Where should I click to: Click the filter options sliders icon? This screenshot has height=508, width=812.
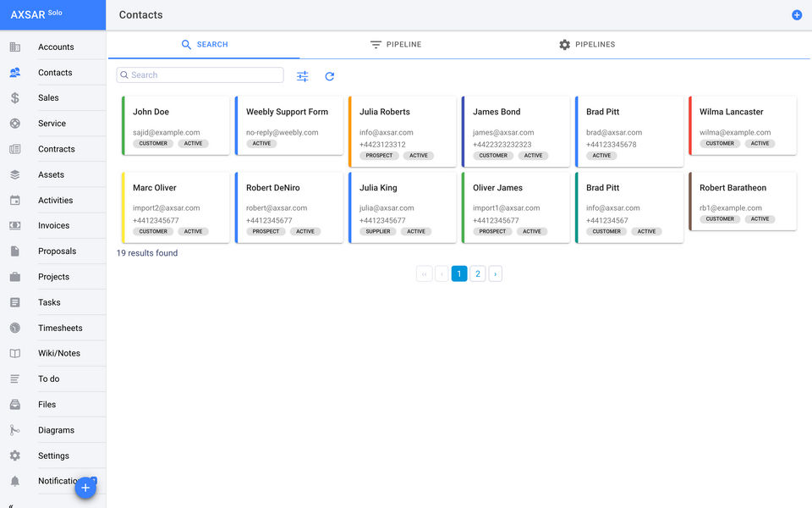(x=303, y=76)
